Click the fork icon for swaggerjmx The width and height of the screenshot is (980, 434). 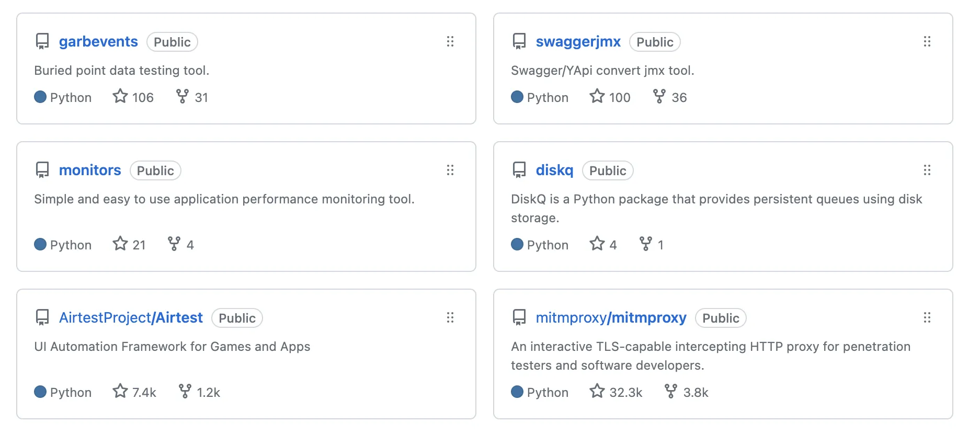tap(659, 97)
